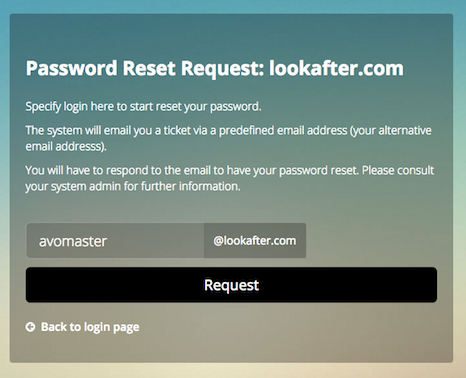This screenshot has height=378, width=466.
Task: Click the line starting The system will email
Action: coord(229,130)
